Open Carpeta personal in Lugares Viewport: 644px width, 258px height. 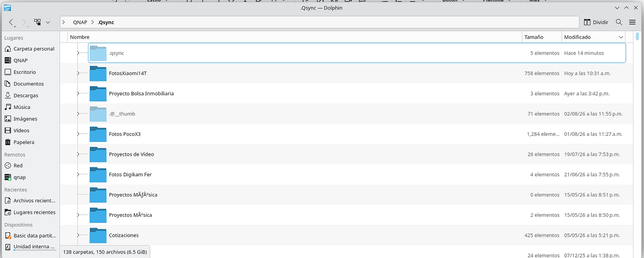(x=30, y=49)
